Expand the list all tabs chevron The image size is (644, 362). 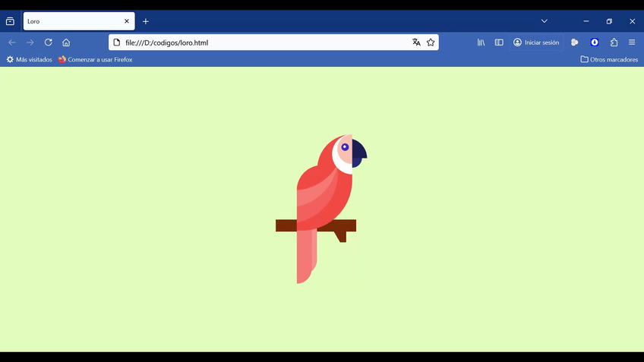click(545, 21)
